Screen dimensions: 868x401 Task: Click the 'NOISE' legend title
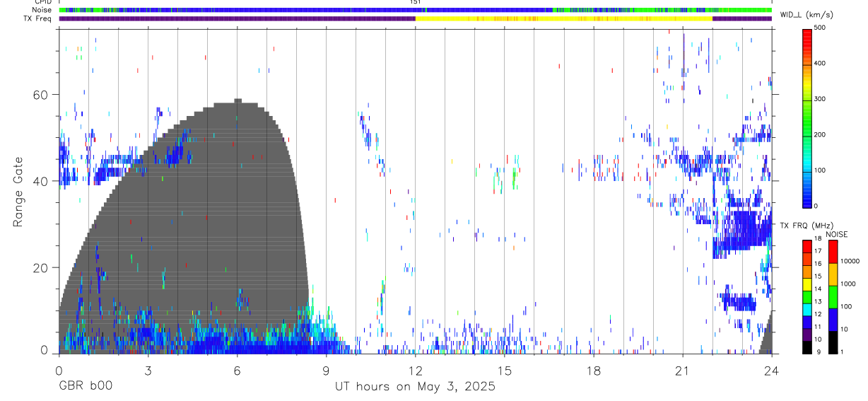click(837, 234)
